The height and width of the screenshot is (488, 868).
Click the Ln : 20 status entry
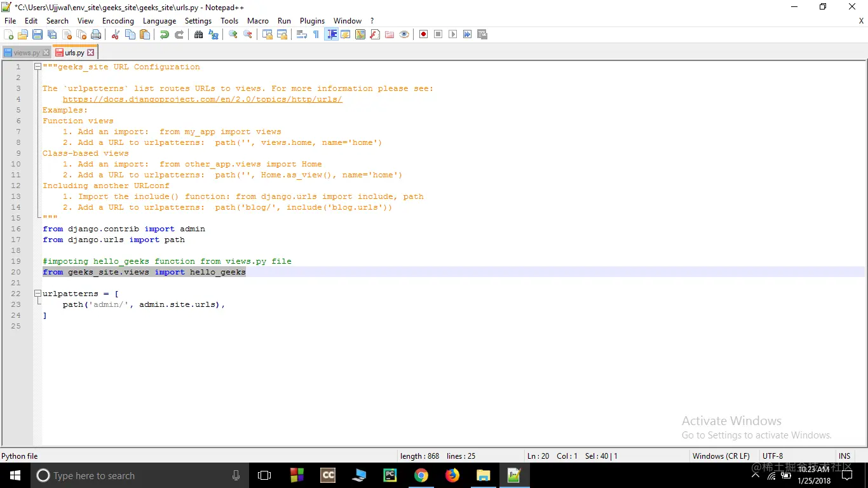point(538,456)
